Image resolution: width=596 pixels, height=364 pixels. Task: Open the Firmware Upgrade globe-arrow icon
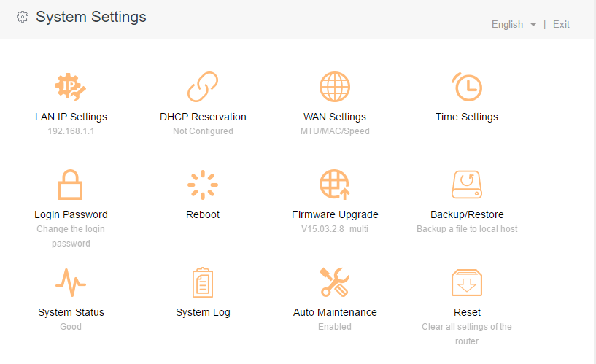(x=335, y=185)
